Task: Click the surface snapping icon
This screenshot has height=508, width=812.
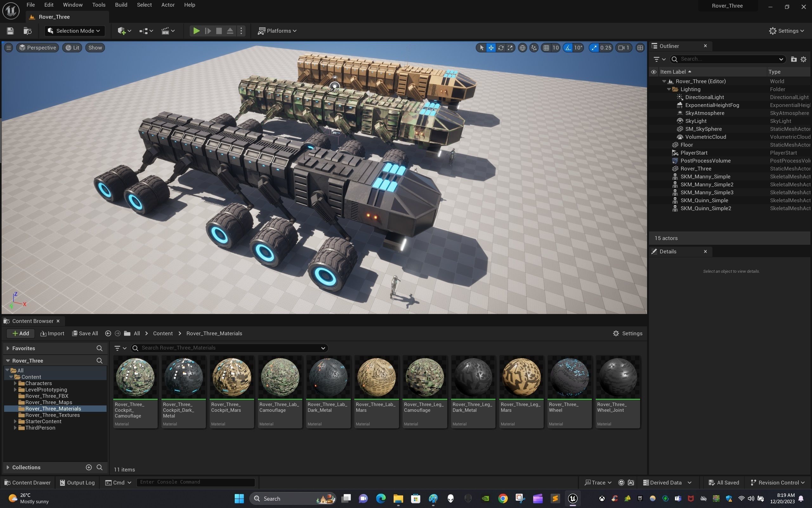Action: [534, 48]
